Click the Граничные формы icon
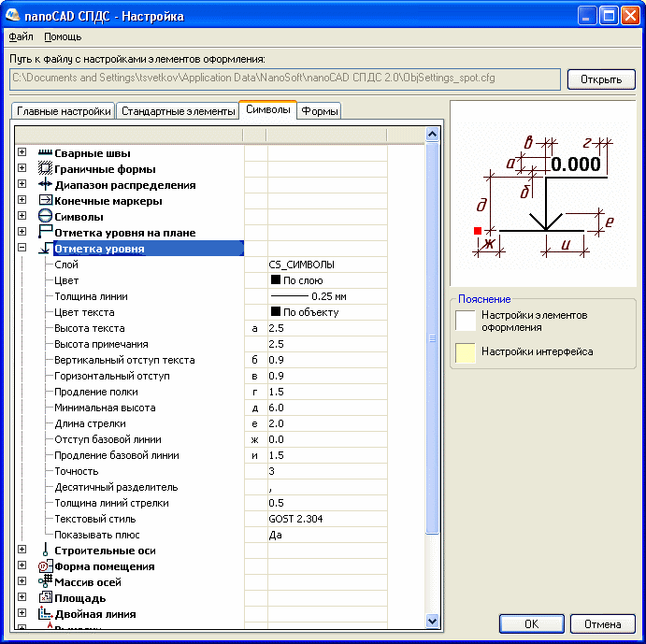Screen dimensions: 646x644 [45, 168]
